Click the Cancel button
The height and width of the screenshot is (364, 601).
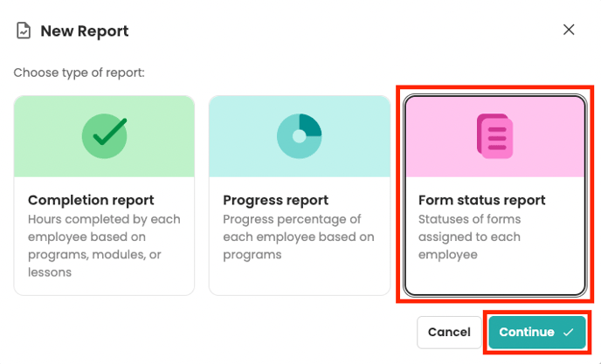click(x=449, y=333)
